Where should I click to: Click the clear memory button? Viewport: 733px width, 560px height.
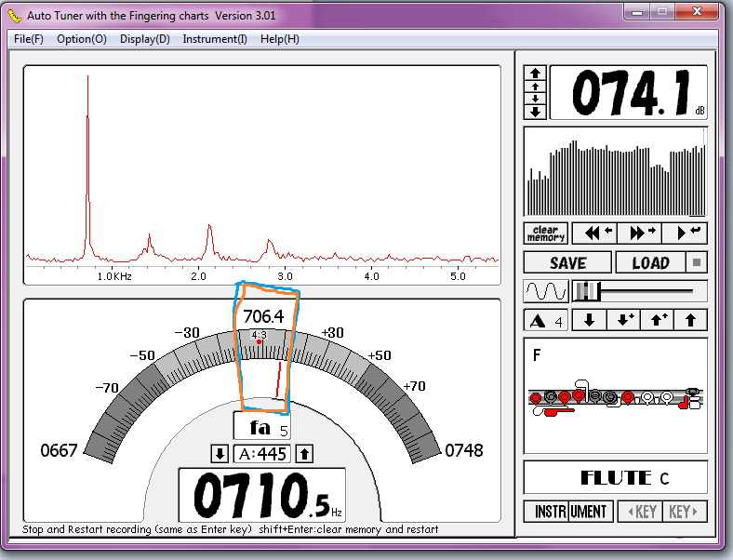click(546, 233)
